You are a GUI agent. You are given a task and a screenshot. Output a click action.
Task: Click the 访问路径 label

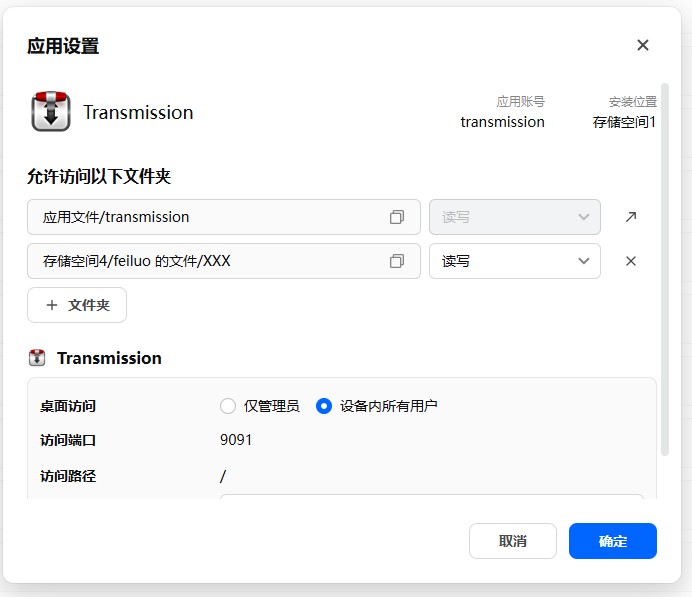point(68,476)
